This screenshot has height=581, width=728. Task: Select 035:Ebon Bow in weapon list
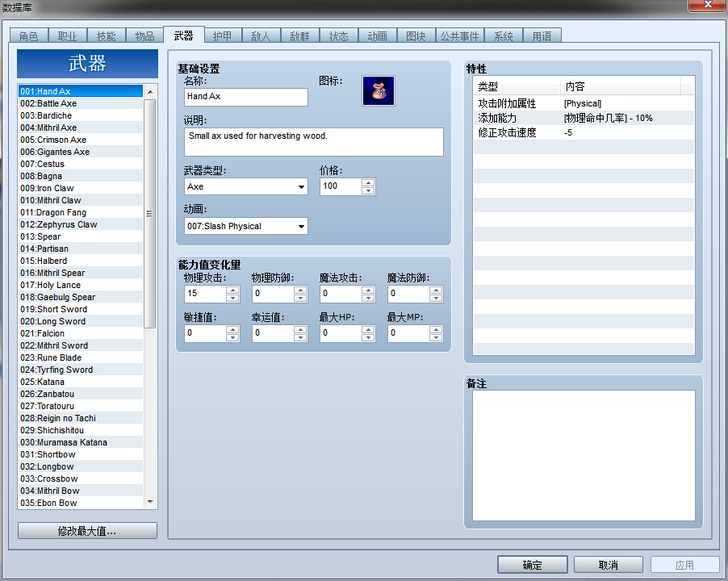pyautogui.click(x=81, y=503)
